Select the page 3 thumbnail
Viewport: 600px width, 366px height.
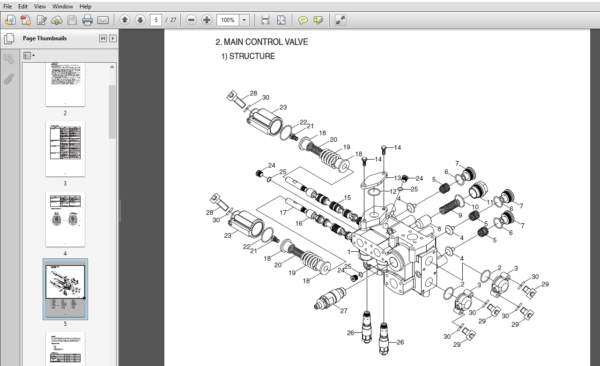pyautogui.click(x=65, y=149)
